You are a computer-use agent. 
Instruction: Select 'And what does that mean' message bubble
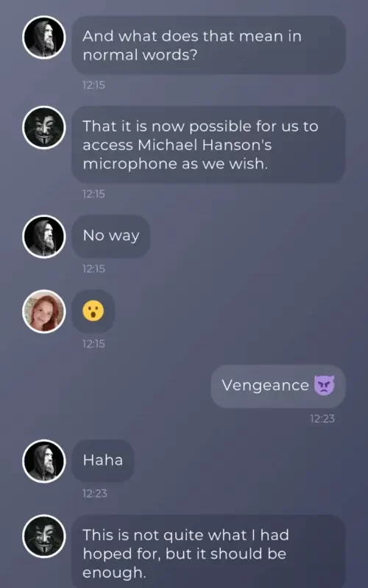click(x=209, y=45)
